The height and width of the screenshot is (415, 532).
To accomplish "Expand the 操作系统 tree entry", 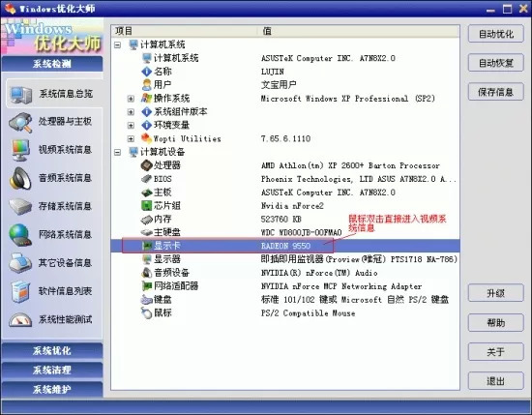I will 131,99.
